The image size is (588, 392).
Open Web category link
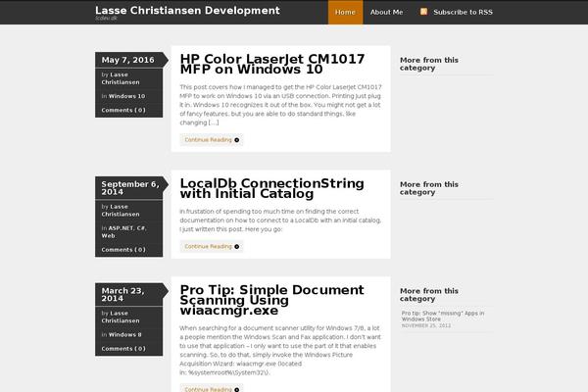click(x=108, y=235)
